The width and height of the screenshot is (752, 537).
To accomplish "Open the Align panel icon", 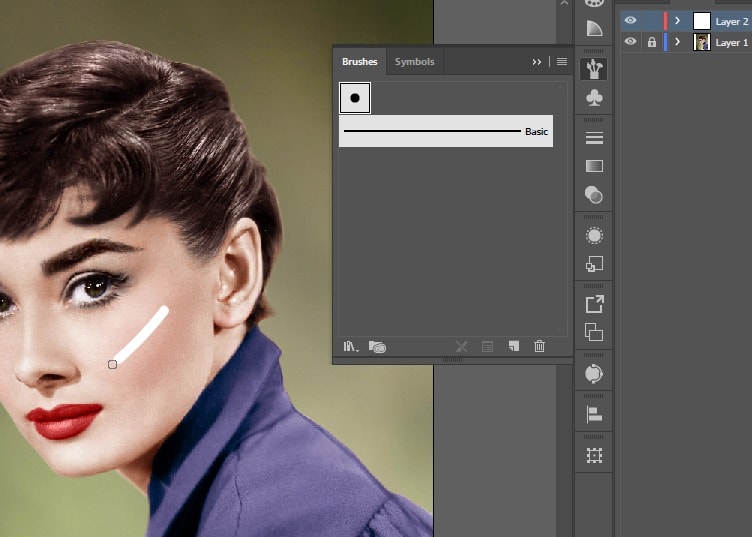I will pos(594,414).
